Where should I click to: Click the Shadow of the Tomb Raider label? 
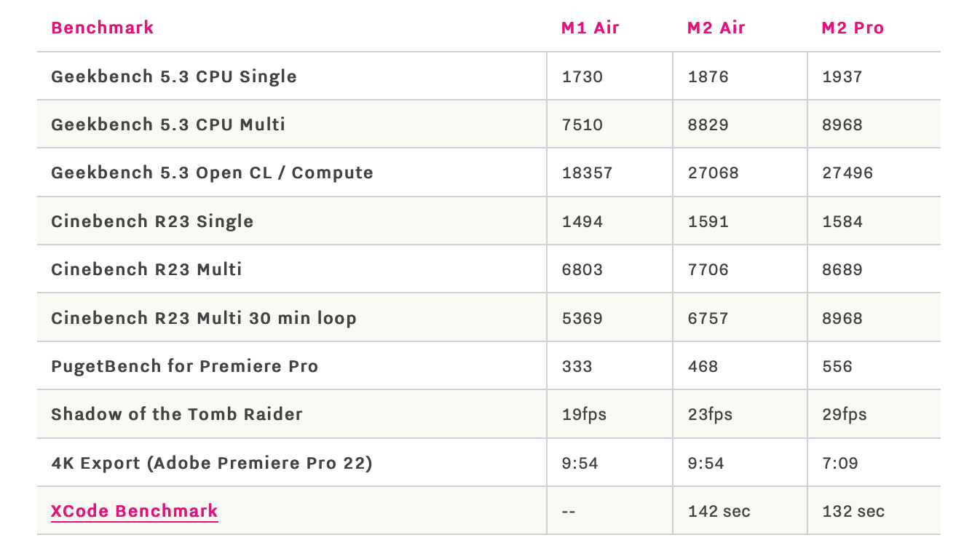[x=177, y=414]
